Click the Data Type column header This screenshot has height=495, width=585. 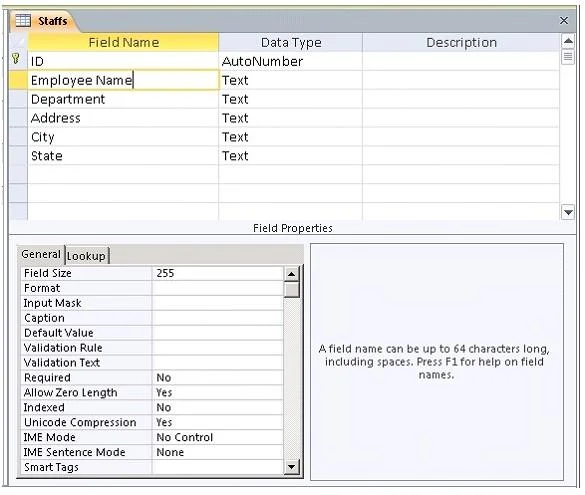coord(291,43)
